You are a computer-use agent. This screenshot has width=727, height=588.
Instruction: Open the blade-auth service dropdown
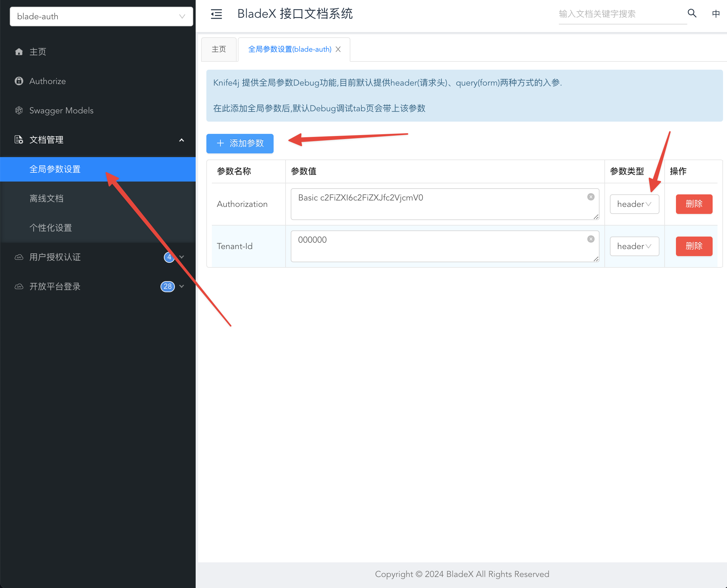(101, 16)
